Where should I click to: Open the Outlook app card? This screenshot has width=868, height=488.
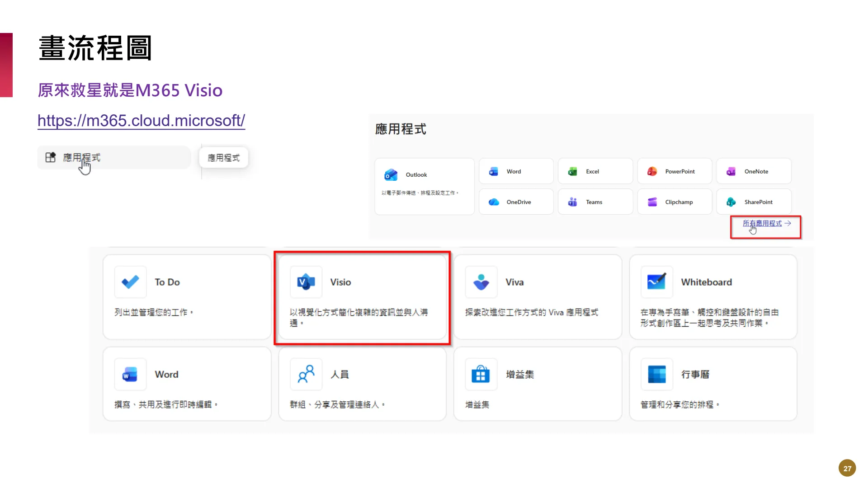(x=425, y=186)
